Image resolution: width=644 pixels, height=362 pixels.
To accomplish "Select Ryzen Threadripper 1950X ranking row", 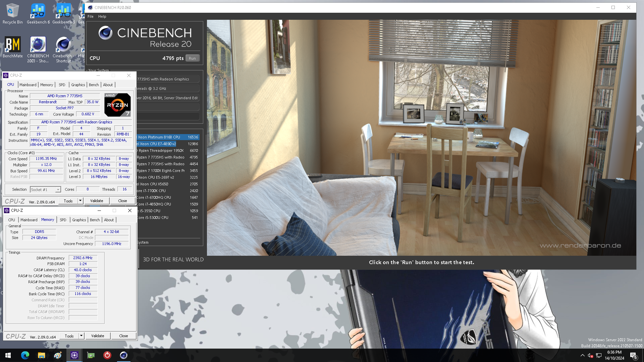I will point(168,150).
